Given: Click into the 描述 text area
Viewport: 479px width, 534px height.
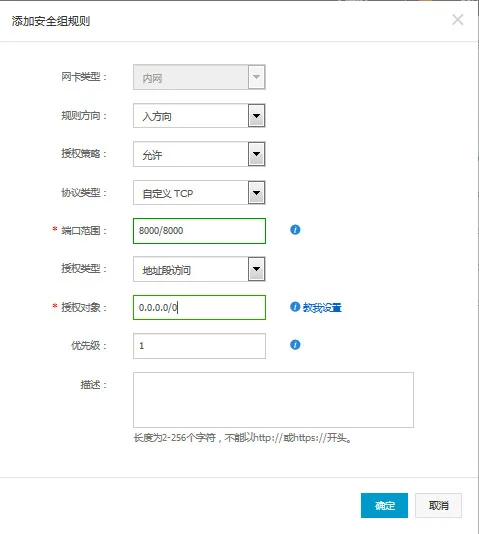Looking at the screenshot, I should click(x=273, y=400).
